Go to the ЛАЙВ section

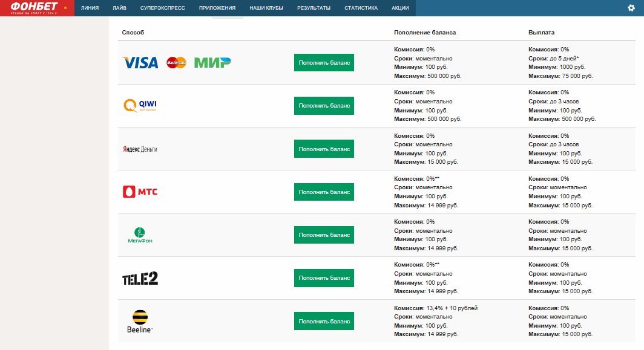tap(119, 8)
